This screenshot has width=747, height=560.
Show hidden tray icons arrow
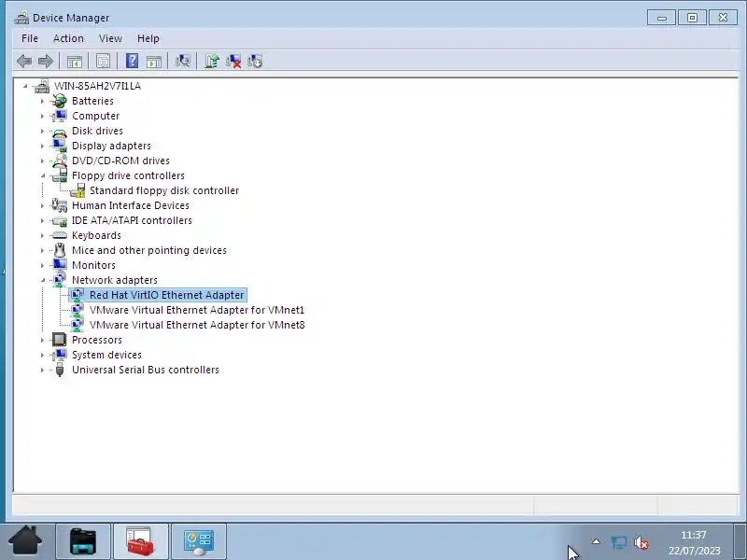tap(596, 541)
